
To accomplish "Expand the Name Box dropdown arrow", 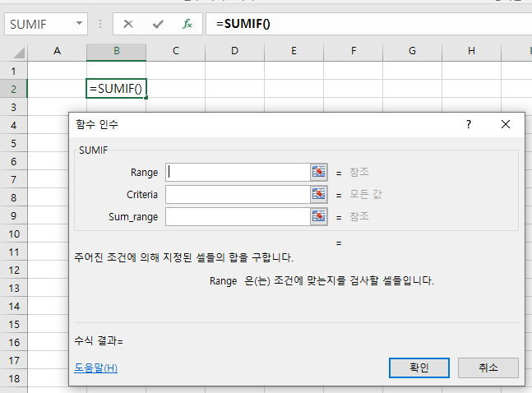I will click(x=79, y=24).
